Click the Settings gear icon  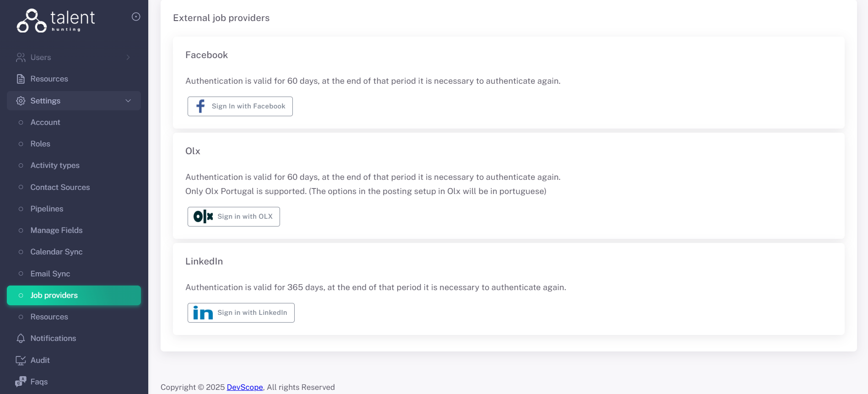[21, 101]
